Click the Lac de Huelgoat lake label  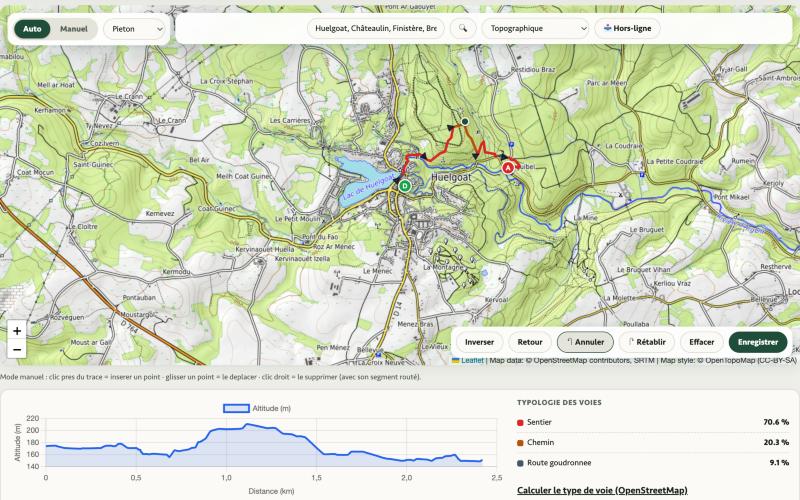[368, 187]
